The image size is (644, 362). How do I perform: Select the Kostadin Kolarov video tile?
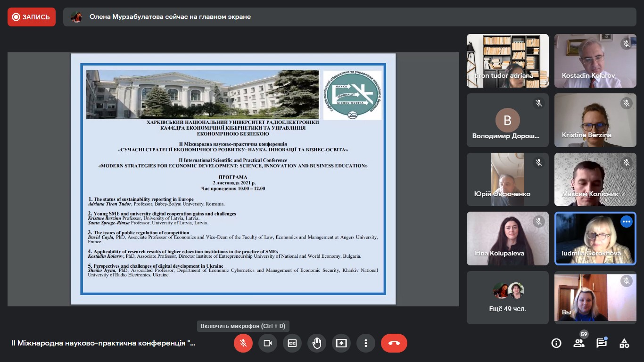point(595,61)
